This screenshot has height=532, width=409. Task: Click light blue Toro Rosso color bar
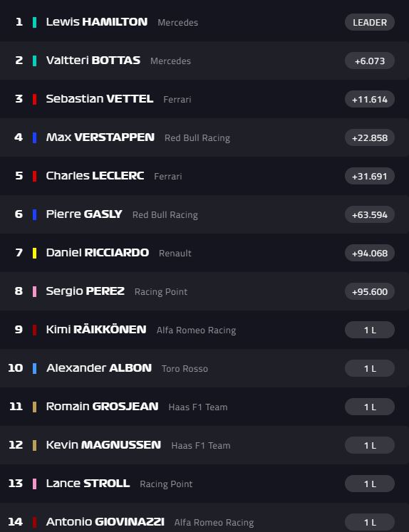click(x=34, y=368)
